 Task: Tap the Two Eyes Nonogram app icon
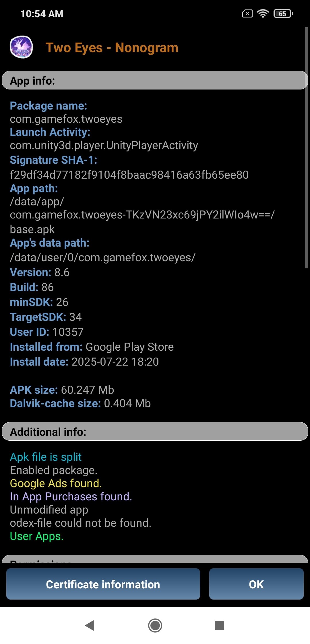(21, 47)
